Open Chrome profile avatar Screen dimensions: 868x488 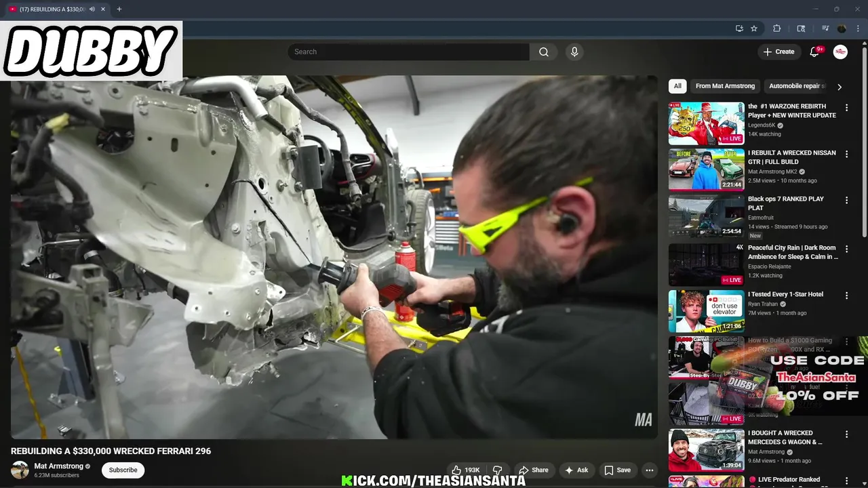(842, 28)
